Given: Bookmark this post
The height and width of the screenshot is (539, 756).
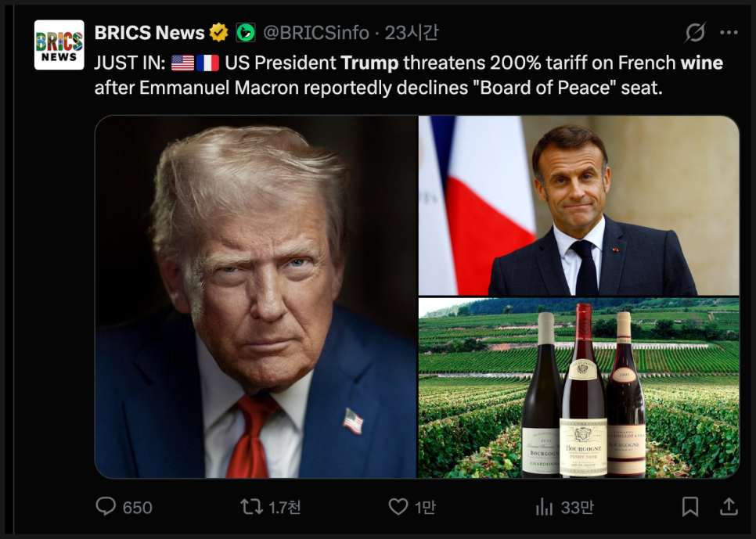Looking at the screenshot, I should point(689,507).
